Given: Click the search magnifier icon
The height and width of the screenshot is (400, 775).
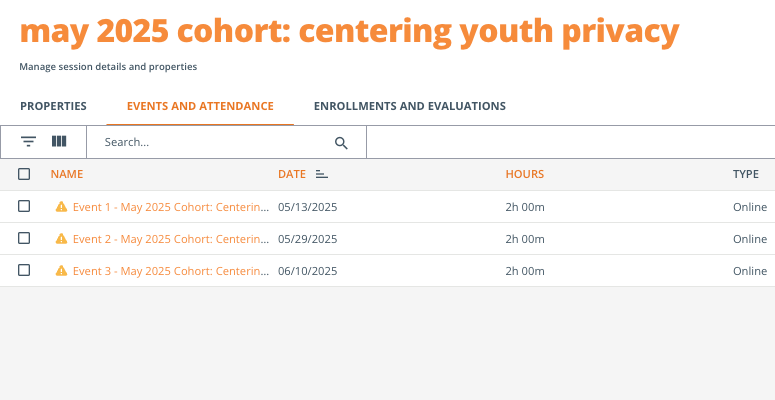Looking at the screenshot, I should 341,143.
